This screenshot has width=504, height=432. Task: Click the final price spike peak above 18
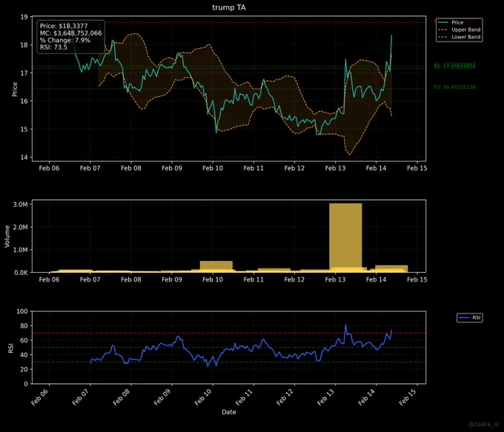pos(391,36)
